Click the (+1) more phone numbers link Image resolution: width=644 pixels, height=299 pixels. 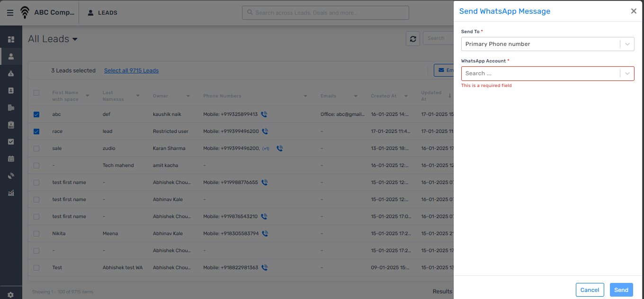coord(266,149)
